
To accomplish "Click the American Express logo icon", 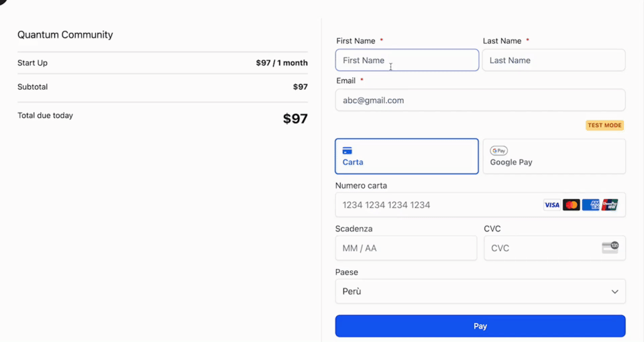I will pos(590,205).
